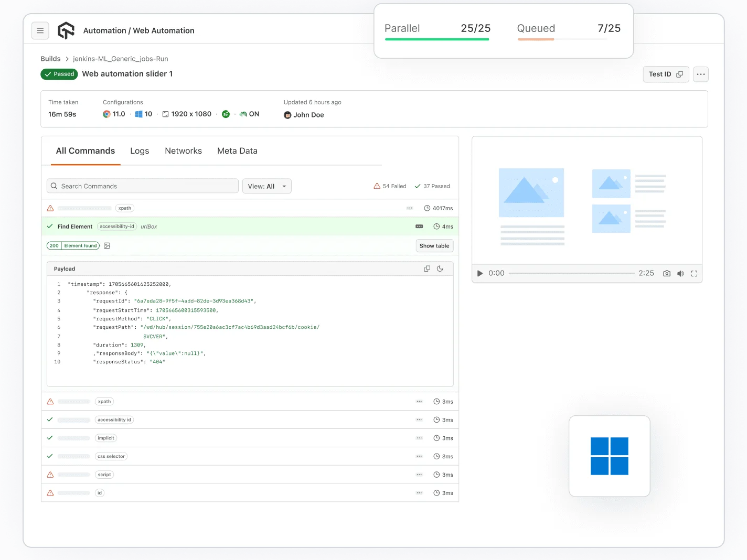Enable dark mode with the moon icon
This screenshot has width=747, height=560.
coord(440,268)
